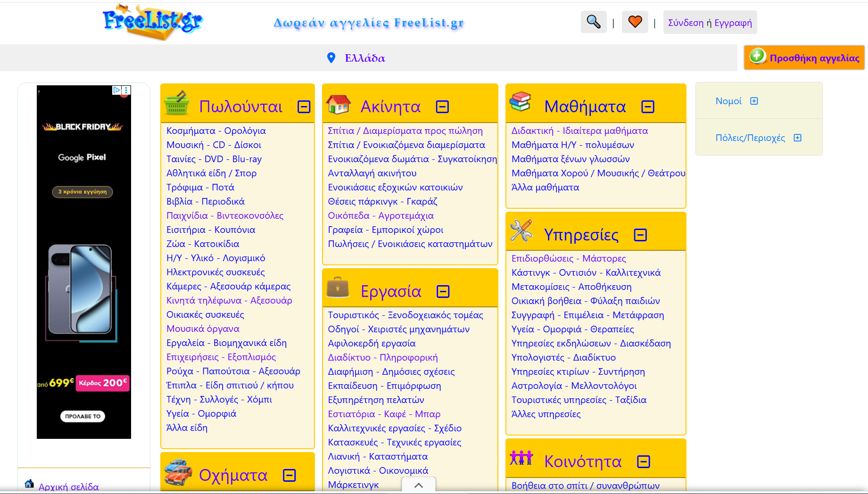Collapse the Εργασία category section
868x494 pixels.
(x=443, y=292)
